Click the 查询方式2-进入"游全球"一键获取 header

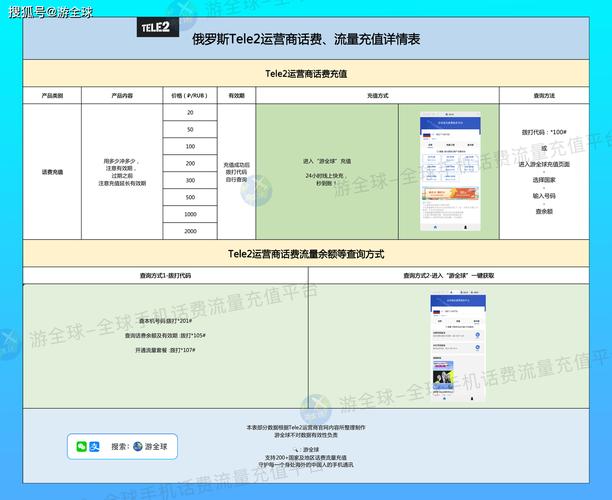click(x=449, y=276)
